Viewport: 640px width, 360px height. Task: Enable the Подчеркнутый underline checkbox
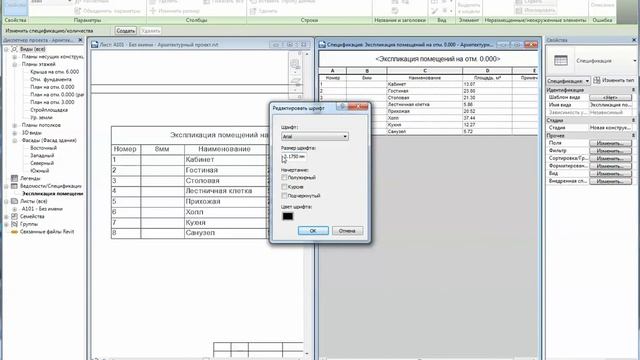(284, 196)
